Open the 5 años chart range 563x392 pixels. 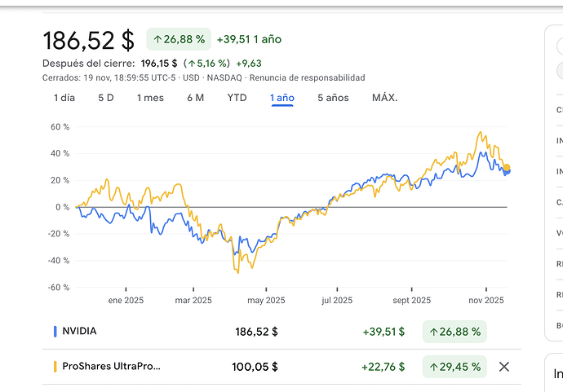click(333, 98)
